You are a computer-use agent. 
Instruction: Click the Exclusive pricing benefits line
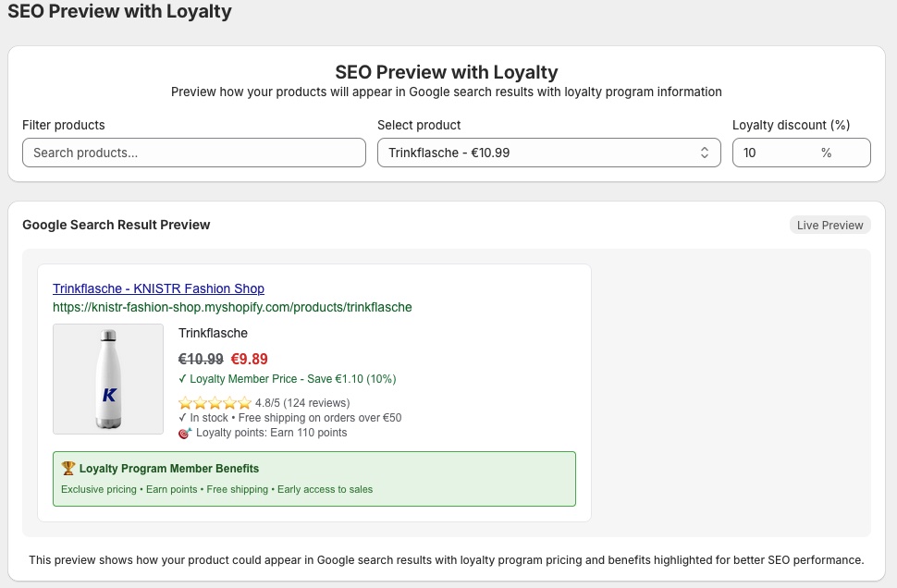(216, 489)
